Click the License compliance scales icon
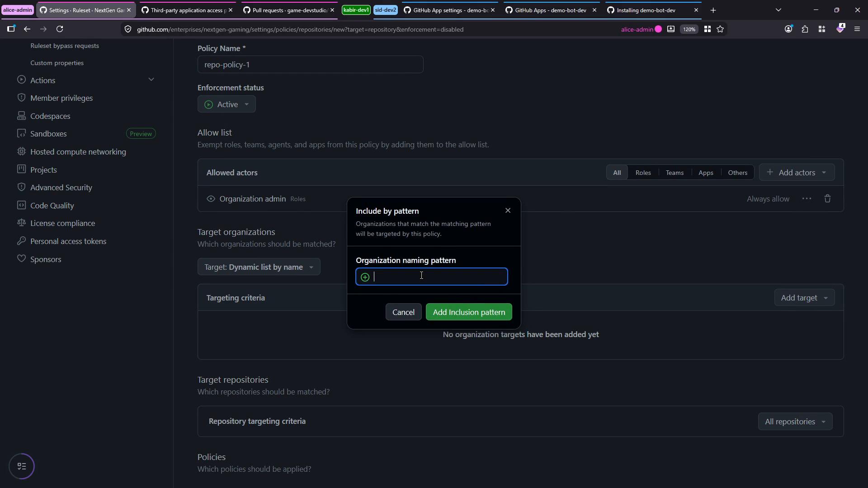Viewport: 868px width, 488px height. point(21,223)
